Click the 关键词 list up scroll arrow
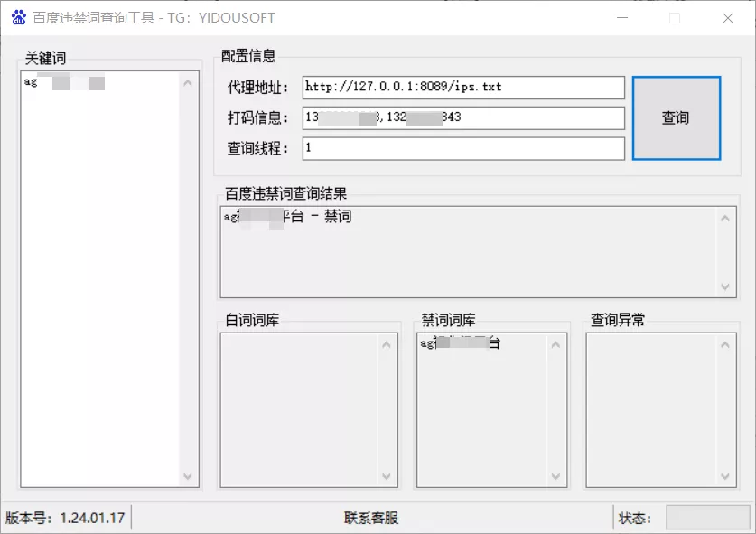Screen dimensions: 756x534 pyautogui.click(x=188, y=83)
